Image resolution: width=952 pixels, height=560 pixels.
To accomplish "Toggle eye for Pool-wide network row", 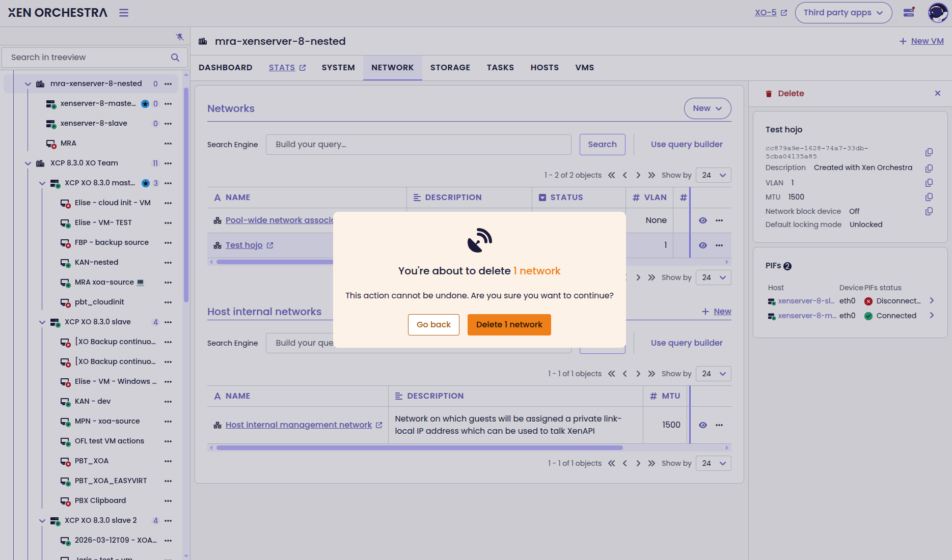I will click(703, 220).
